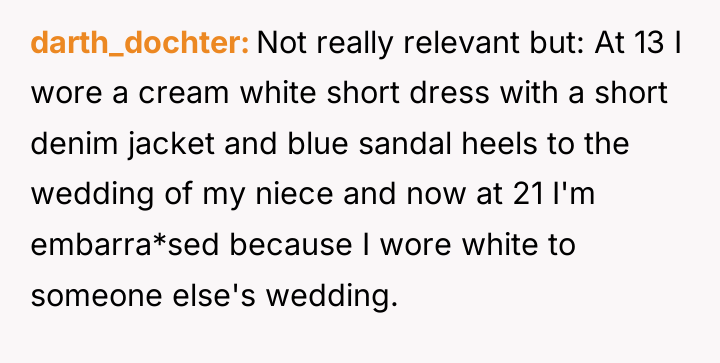The width and height of the screenshot is (720, 363).
Task: Click the word "cream" in the comment
Action: coord(184,93)
